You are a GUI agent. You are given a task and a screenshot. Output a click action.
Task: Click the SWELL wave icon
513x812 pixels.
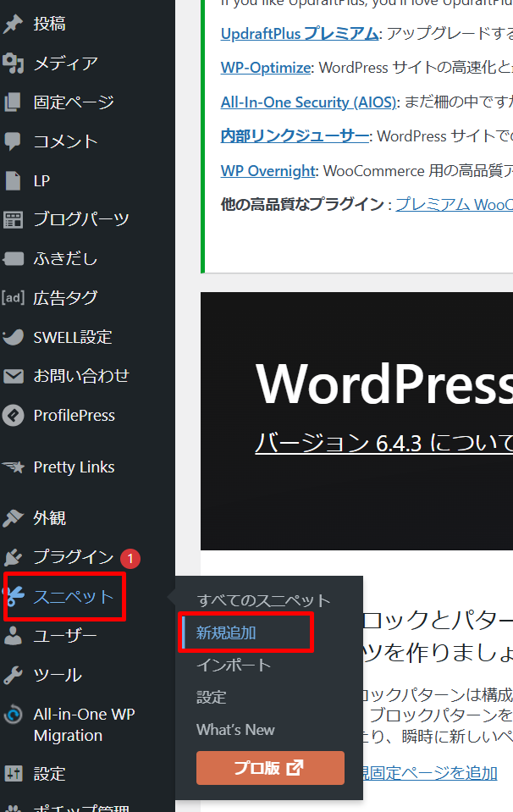click(x=13, y=337)
